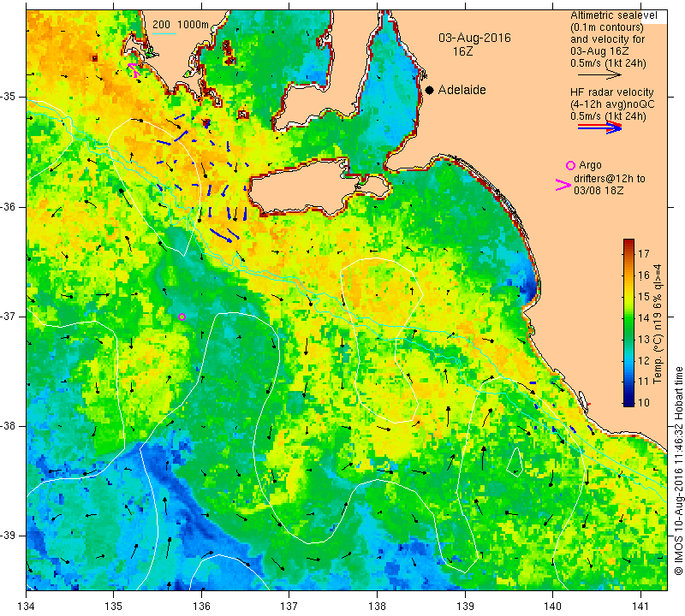Click the Altimetric sealevel legend text
The height and width of the screenshot is (616, 685).
[x=613, y=15]
